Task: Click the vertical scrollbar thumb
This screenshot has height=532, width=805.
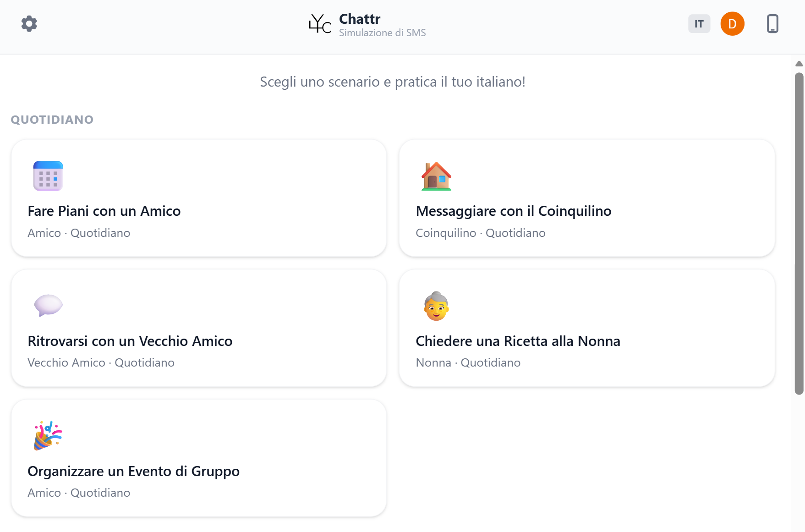Action: pyautogui.click(x=799, y=233)
